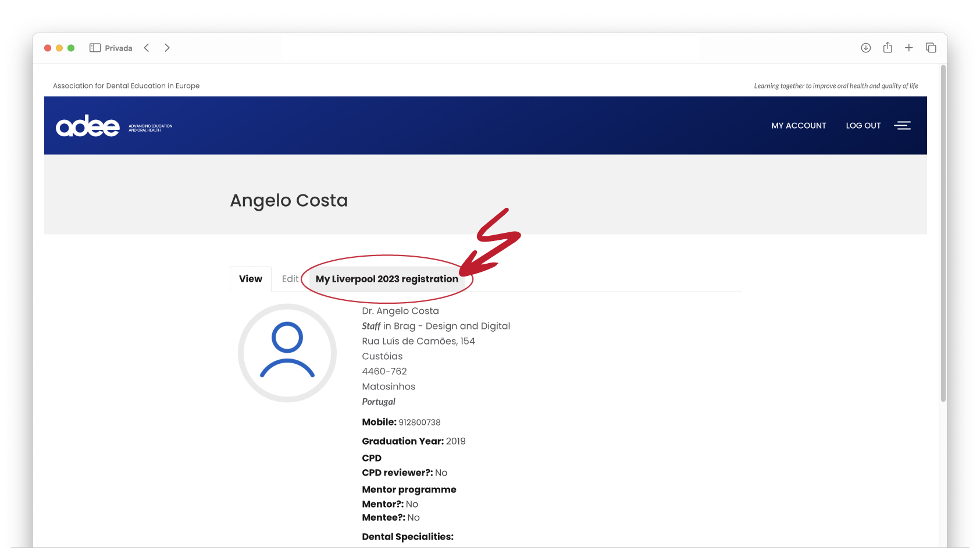Click the page's vertical scrollbar
The width and height of the screenshot is (980, 553).
click(943, 233)
